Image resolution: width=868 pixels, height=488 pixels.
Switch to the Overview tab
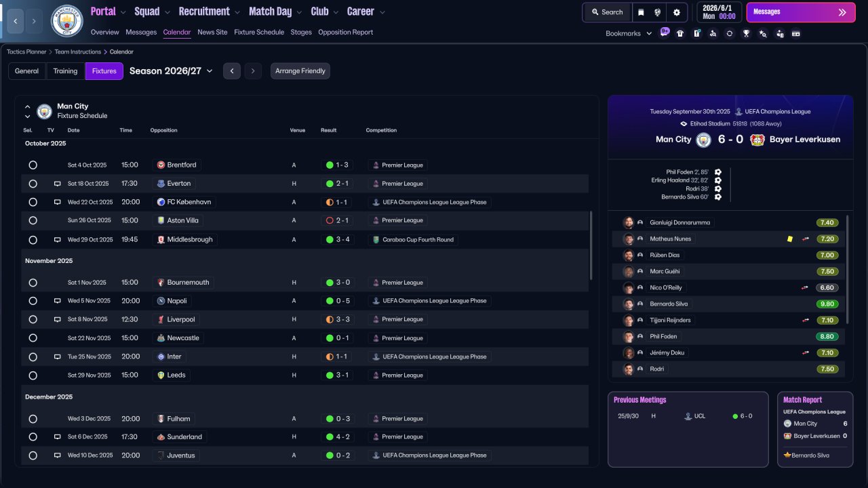[104, 32]
